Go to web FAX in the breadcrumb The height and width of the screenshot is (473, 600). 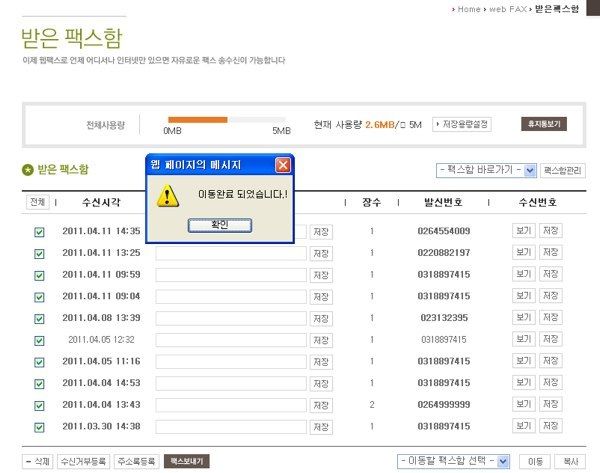508,9
